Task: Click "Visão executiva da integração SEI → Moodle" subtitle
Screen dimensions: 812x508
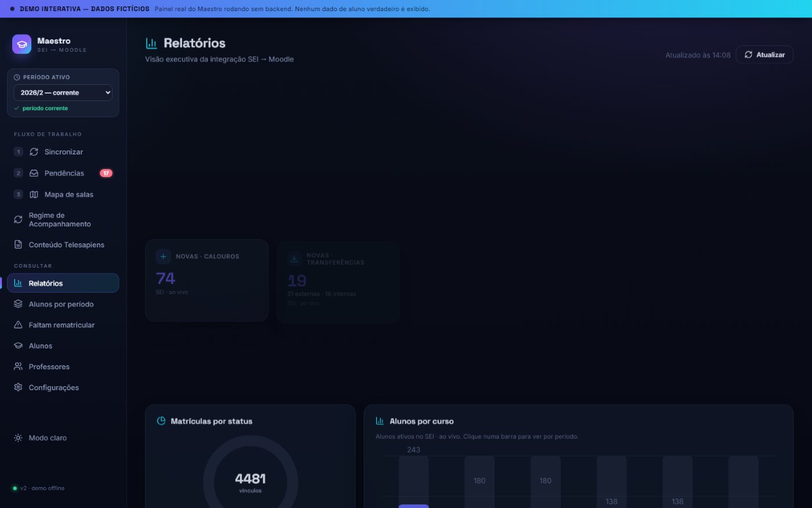Action: coord(219,59)
